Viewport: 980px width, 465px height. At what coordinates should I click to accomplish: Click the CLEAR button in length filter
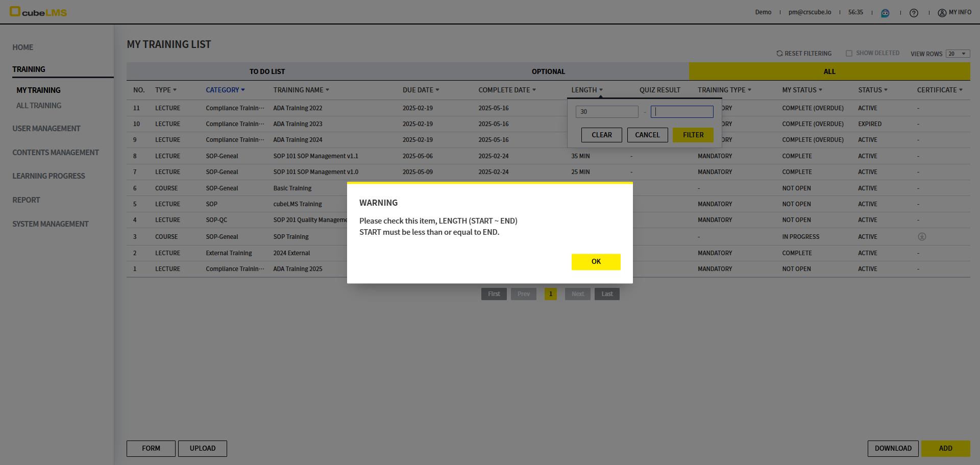point(601,135)
